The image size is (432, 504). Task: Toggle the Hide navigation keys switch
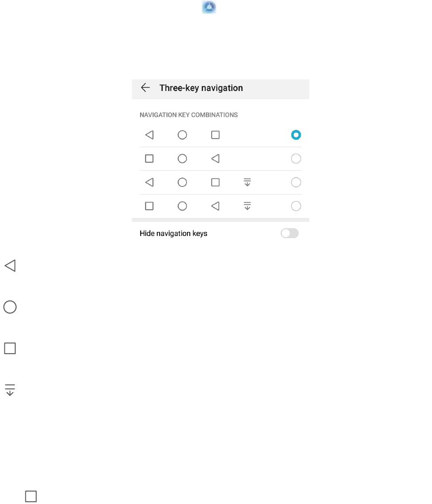click(289, 233)
